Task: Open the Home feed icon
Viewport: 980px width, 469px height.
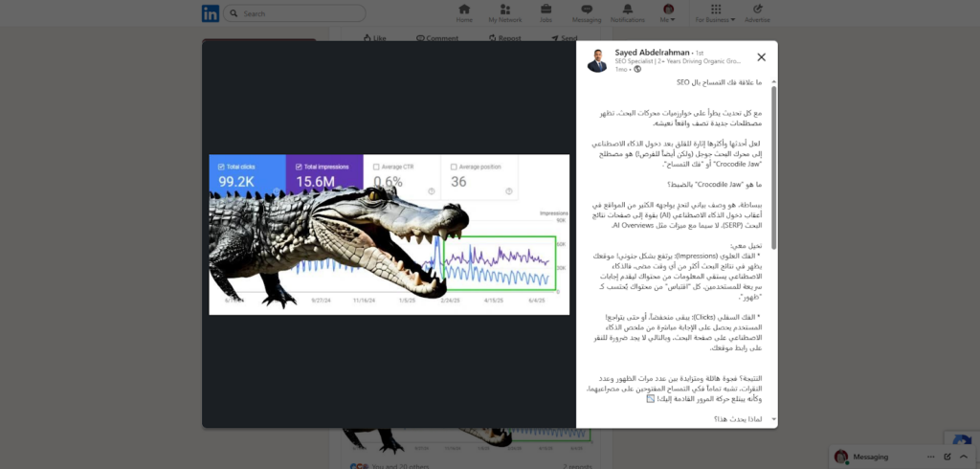Action: pos(464,12)
